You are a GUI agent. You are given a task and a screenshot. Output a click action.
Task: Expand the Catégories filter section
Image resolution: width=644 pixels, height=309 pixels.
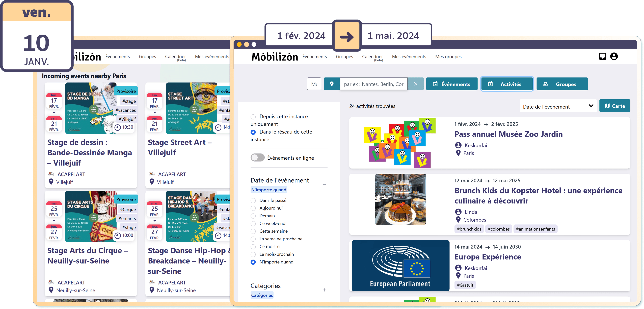point(324,290)
